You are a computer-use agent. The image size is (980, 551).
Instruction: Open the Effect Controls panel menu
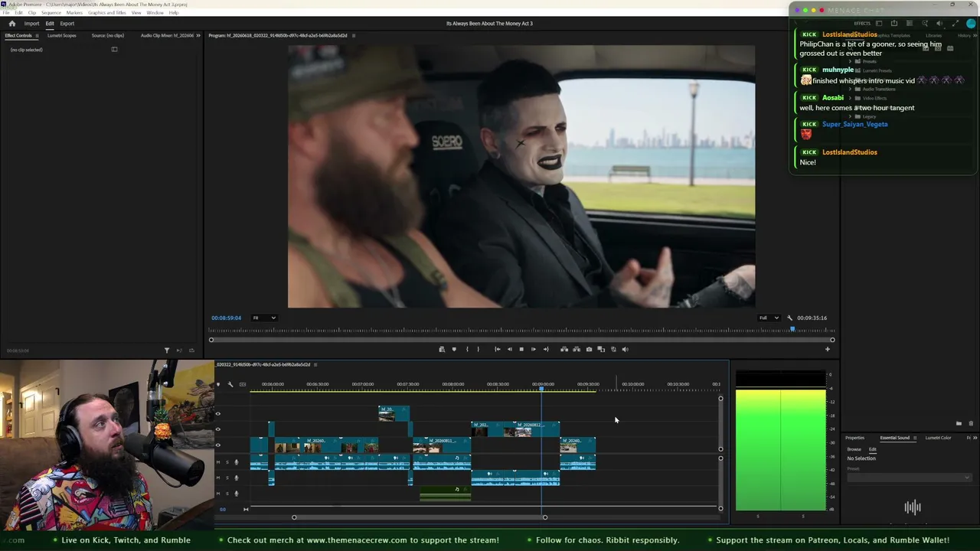coord(37,36)
